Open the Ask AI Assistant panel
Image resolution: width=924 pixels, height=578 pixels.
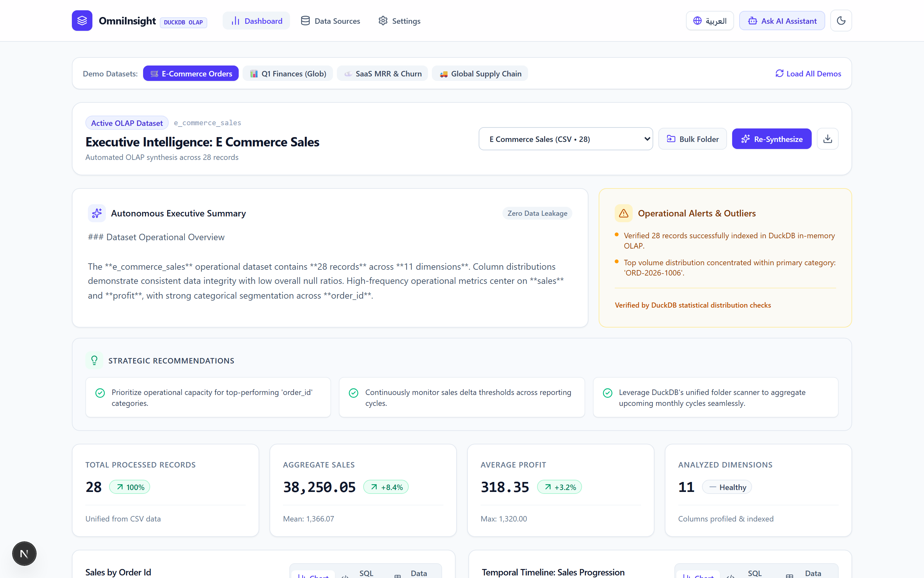[x=782, y=21]
